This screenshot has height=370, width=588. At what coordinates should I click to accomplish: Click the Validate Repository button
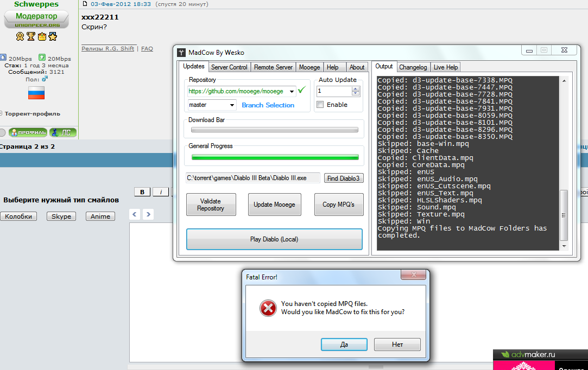click(211, 205)
